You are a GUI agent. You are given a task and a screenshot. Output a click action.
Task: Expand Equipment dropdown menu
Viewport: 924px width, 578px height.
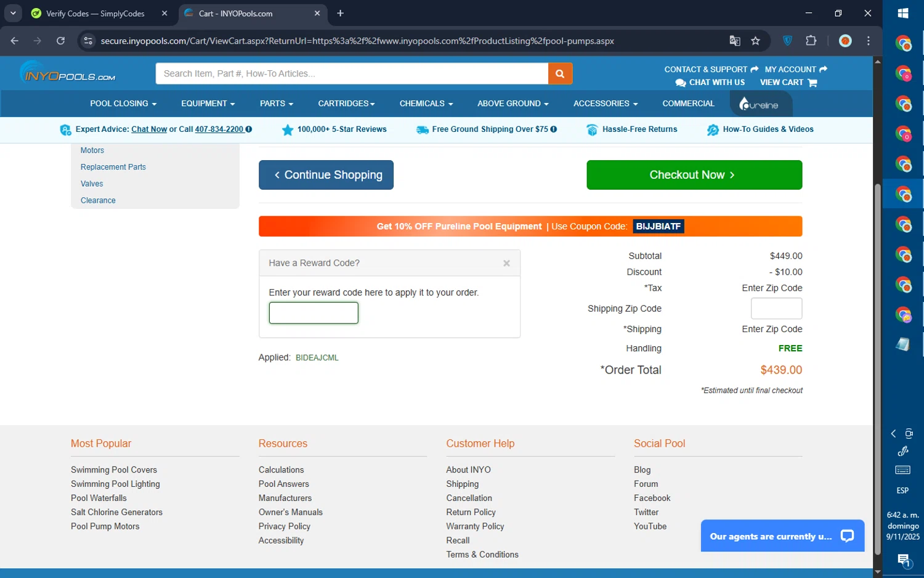(208, 104)
